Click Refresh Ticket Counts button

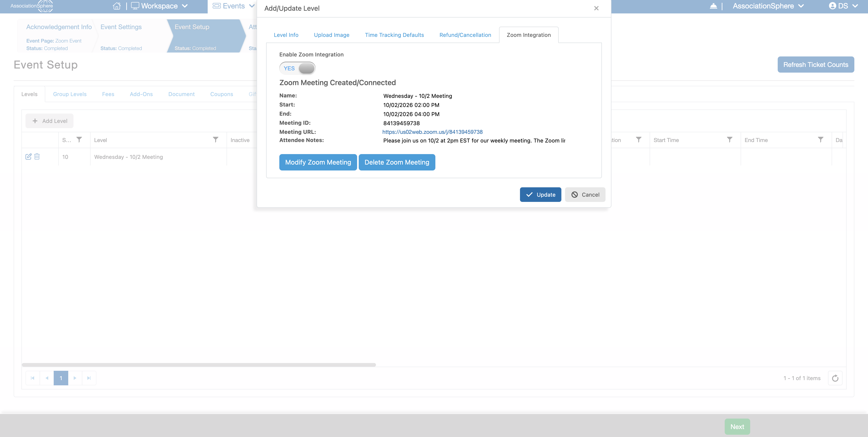pos(815,64)
